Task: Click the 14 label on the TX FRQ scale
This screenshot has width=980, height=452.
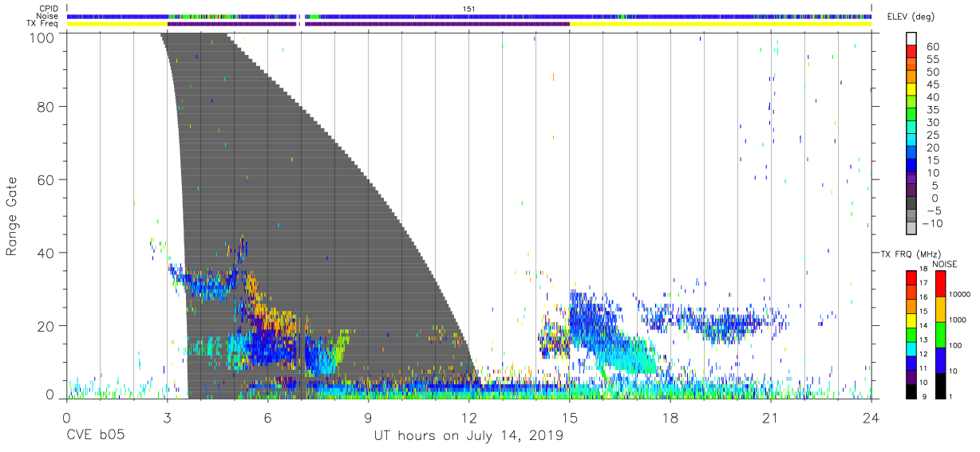Action: (923, 326)
